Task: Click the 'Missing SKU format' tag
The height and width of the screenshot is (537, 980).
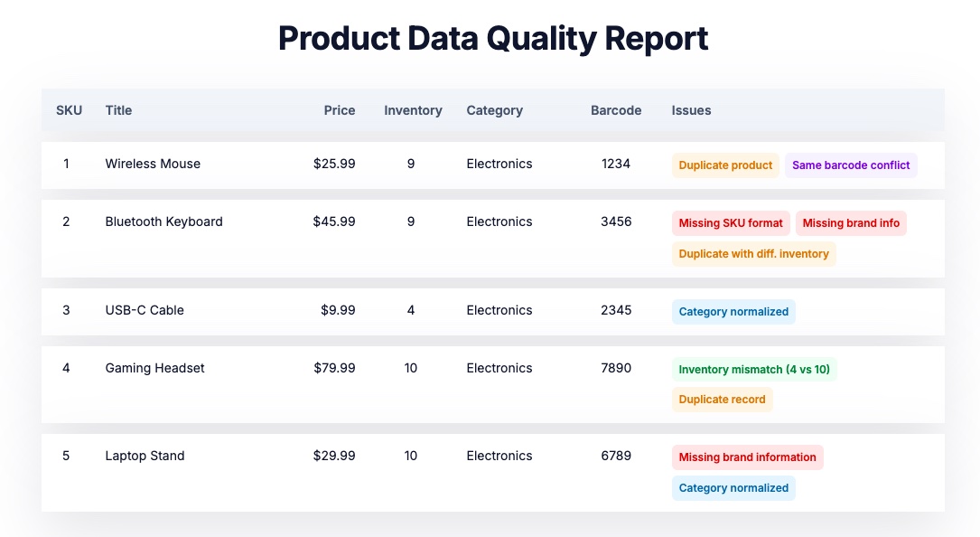Action: coord(731,223)
